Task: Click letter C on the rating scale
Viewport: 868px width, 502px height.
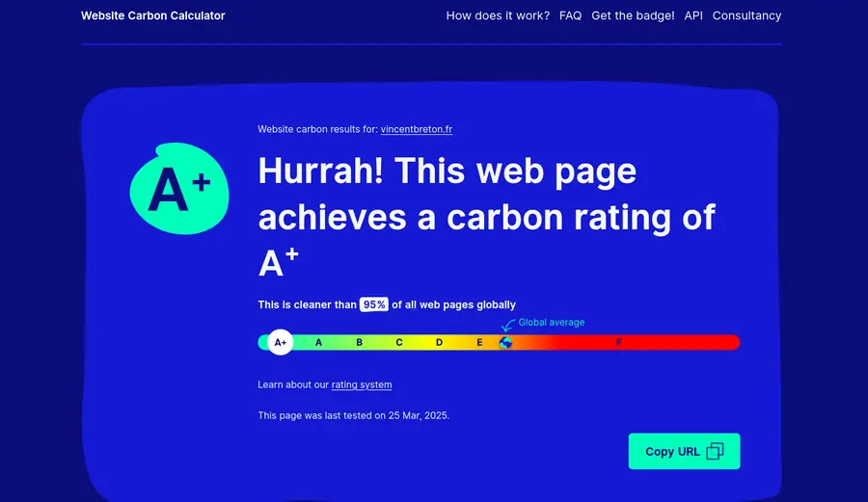Action: pos(399,343)
